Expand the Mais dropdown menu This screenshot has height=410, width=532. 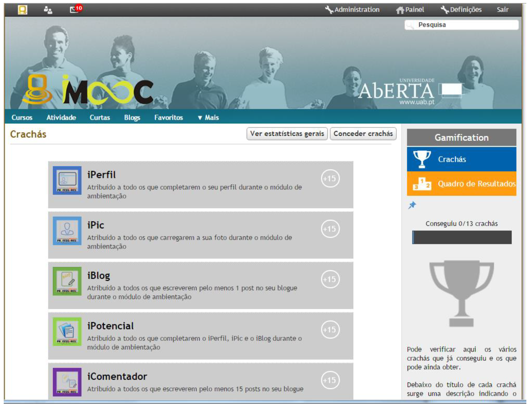pyautogui.click(x=208, y=118)
